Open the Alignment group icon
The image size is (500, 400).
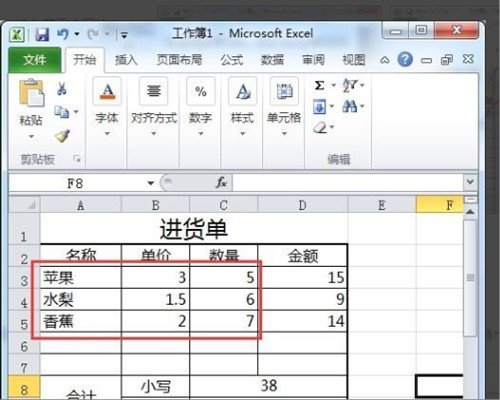point(154,91)
